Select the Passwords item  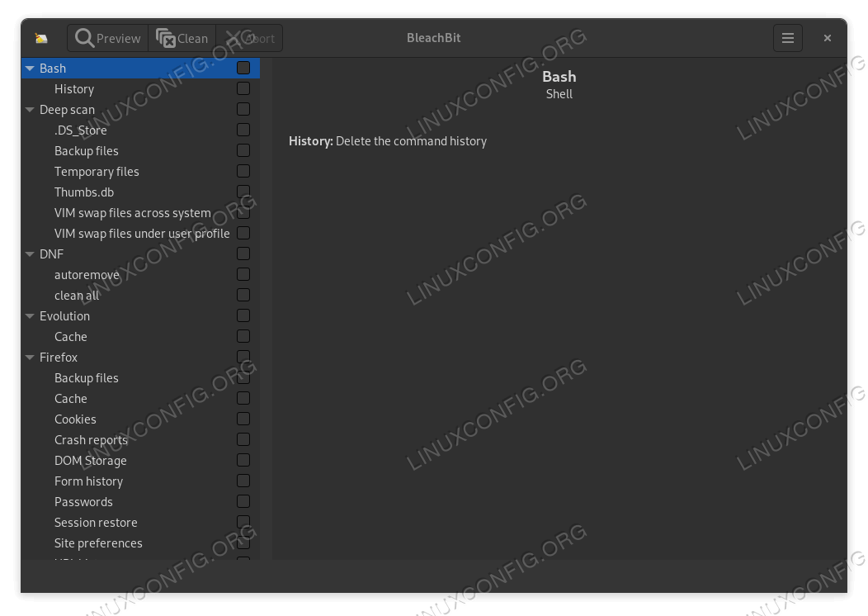coord(83,502)
